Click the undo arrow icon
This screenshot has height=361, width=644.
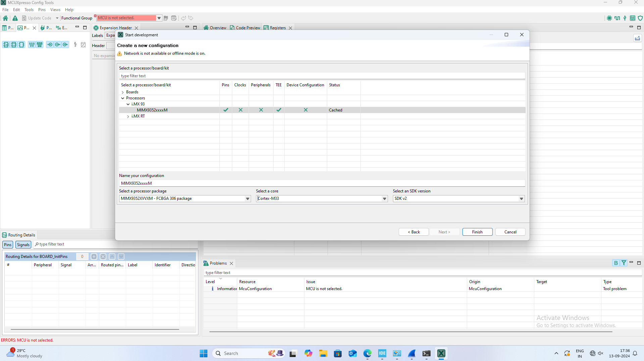point(183,18)
